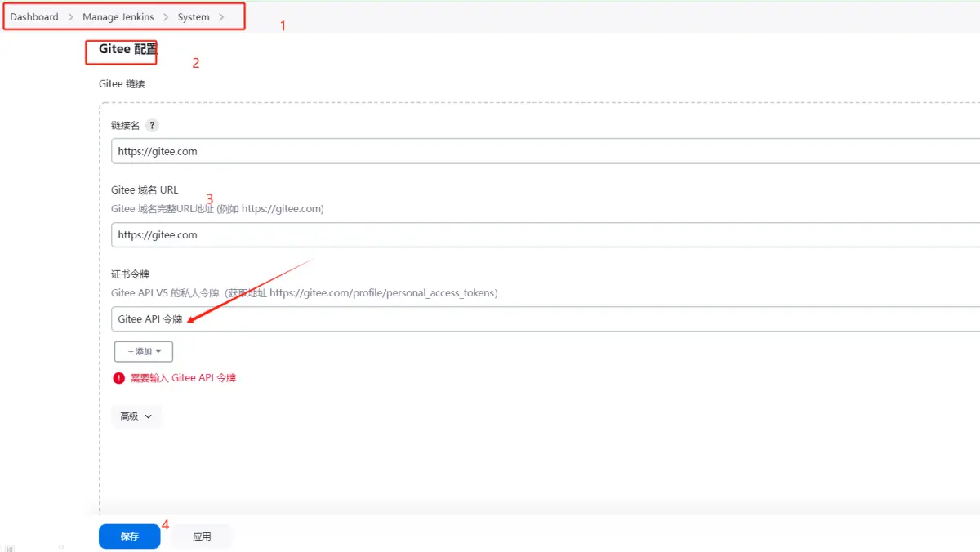Show help for 链接名 field

pyautogui.click(x=152, y=126)
